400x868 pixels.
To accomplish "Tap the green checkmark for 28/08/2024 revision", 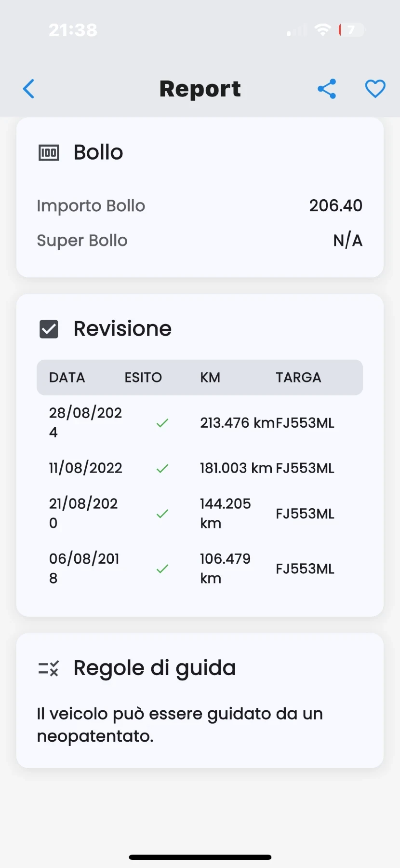I will tap(162, 423).
